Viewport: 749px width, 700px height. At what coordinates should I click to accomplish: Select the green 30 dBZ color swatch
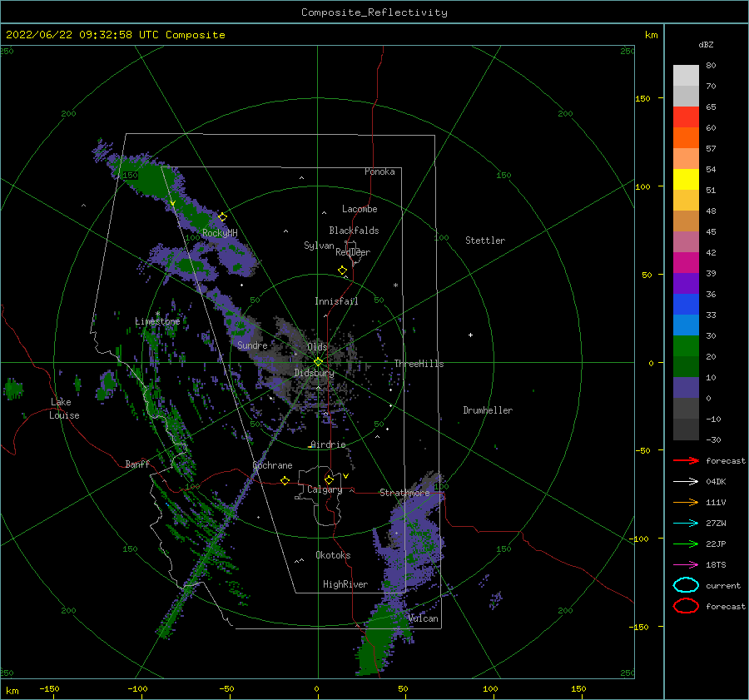point(686,346)
